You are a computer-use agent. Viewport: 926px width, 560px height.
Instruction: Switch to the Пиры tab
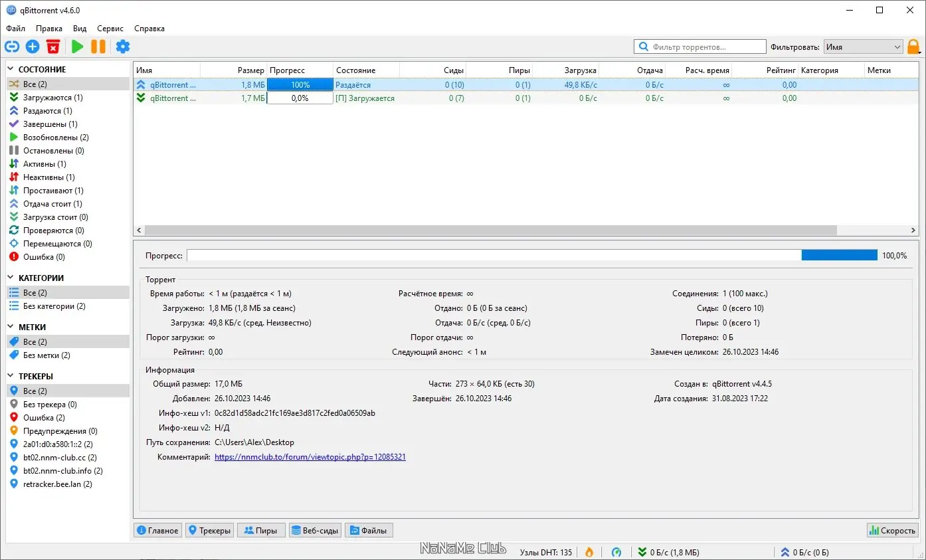[260, 530]
